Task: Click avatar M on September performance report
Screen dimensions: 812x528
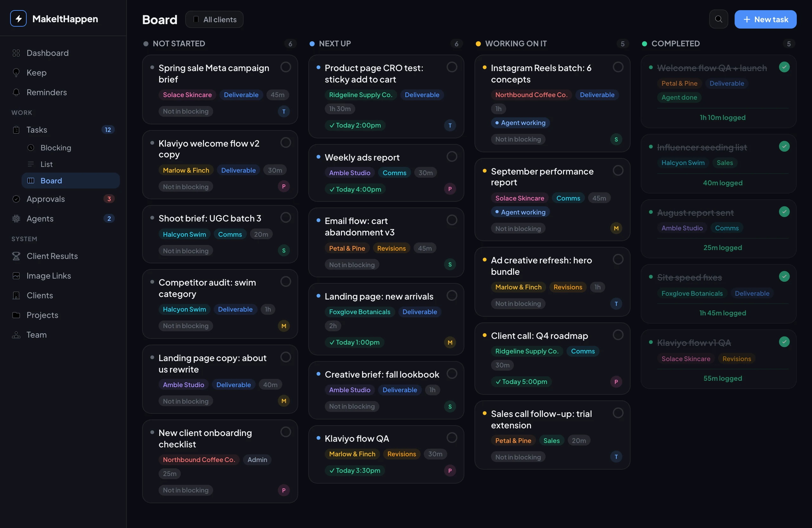Action: (616, 228)
